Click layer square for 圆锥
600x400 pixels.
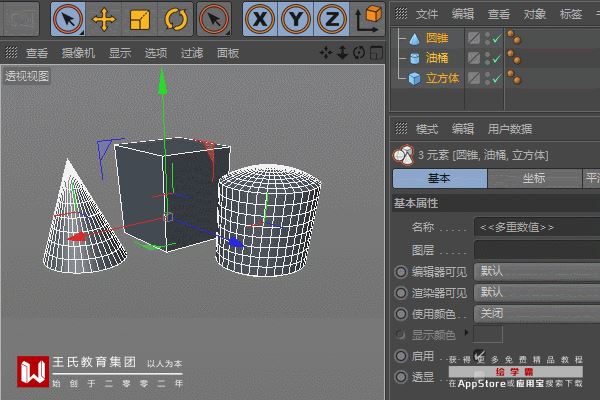tap(474, 38)
